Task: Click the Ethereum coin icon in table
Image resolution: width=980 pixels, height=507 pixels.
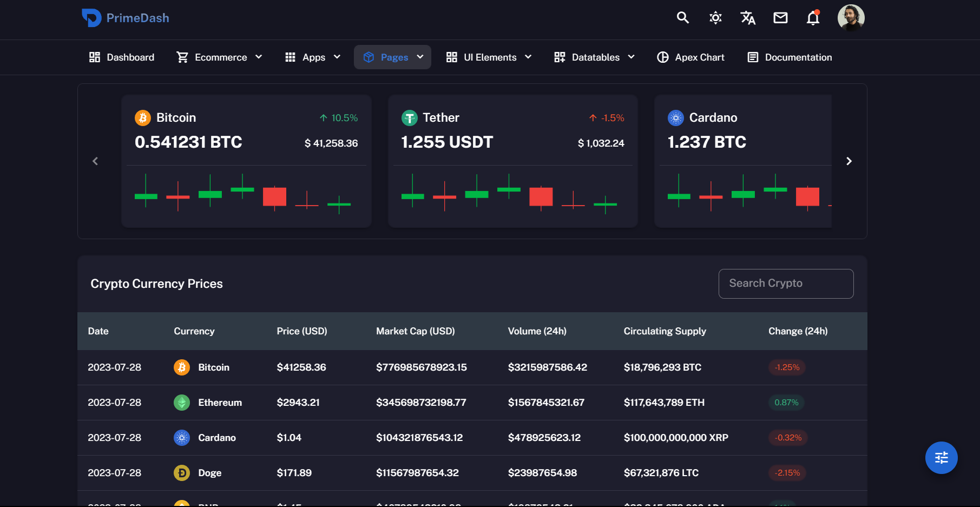Action: (x=182, y=403)
